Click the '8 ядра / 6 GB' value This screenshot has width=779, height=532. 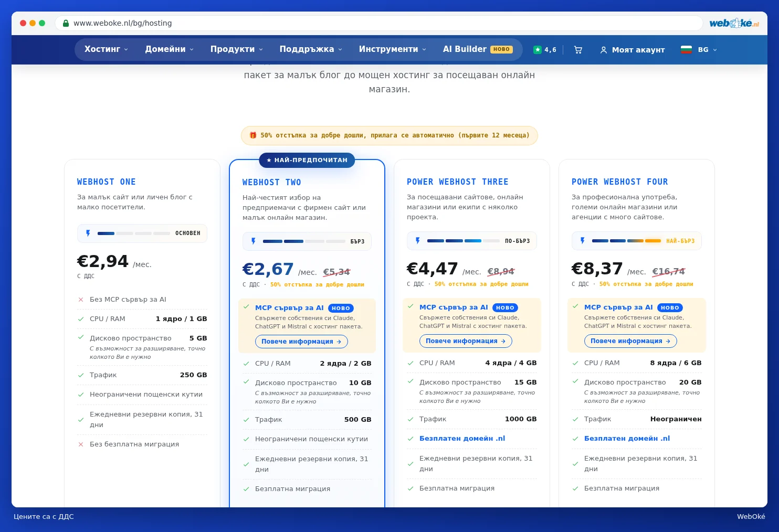click(x=676, y=363)
